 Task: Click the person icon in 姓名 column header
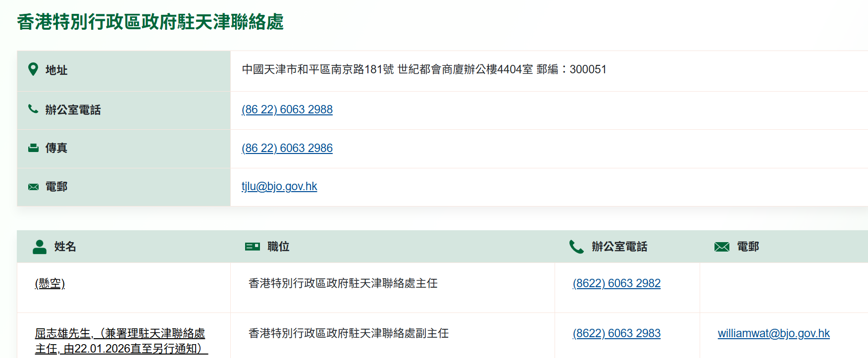40,247
